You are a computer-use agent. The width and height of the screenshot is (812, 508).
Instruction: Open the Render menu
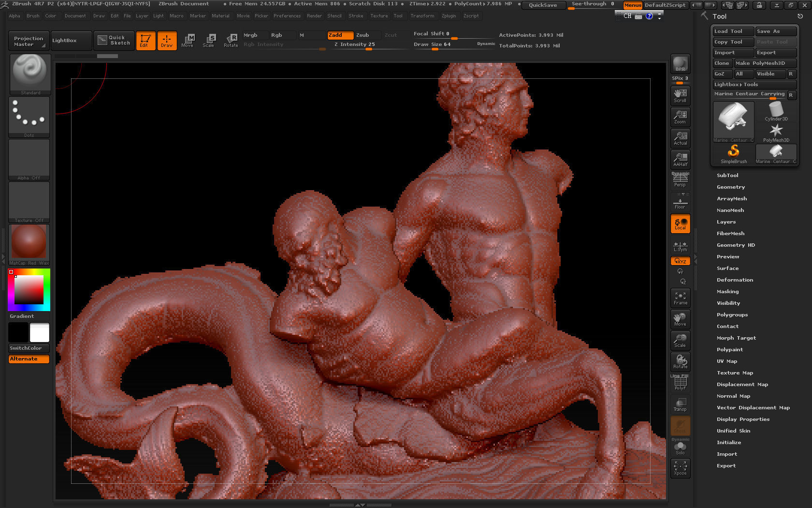pos(314,16)
